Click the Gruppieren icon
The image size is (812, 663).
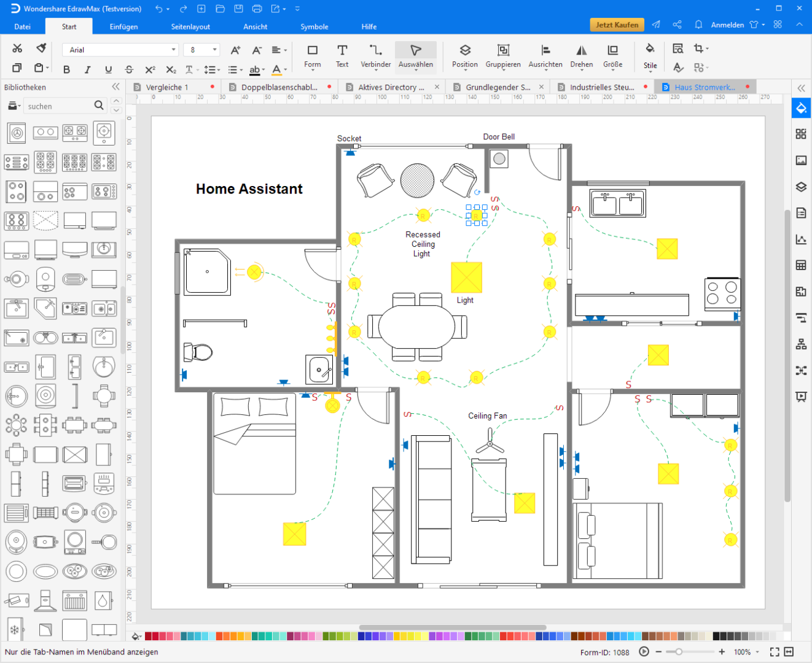(503, 50)
